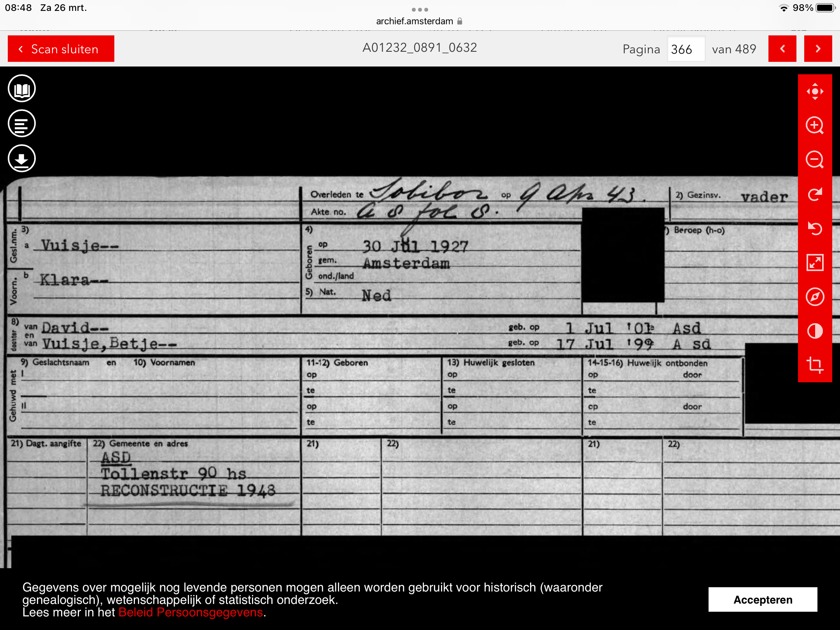This screenshot has height=630, width=840.
Task: Download the scan image
Action: (22, 158)
